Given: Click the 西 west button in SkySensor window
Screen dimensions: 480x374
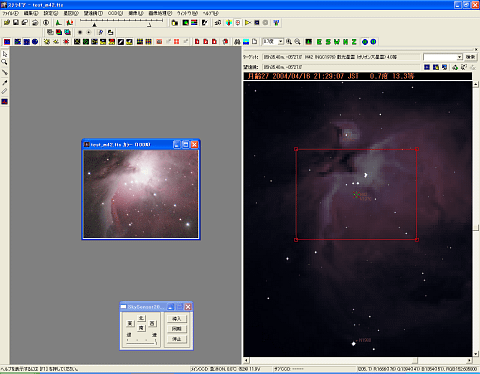Looking at the screenshot, I should tap(152, 323).
